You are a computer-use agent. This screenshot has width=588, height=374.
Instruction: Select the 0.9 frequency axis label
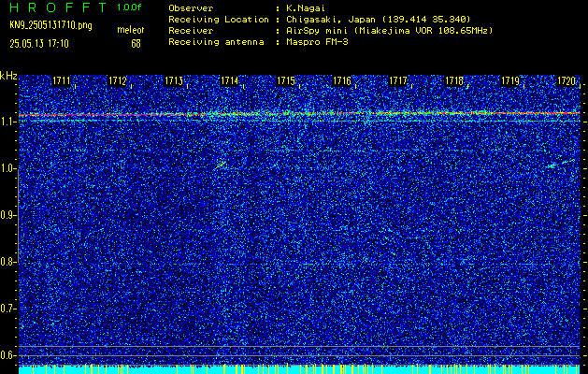7,216
